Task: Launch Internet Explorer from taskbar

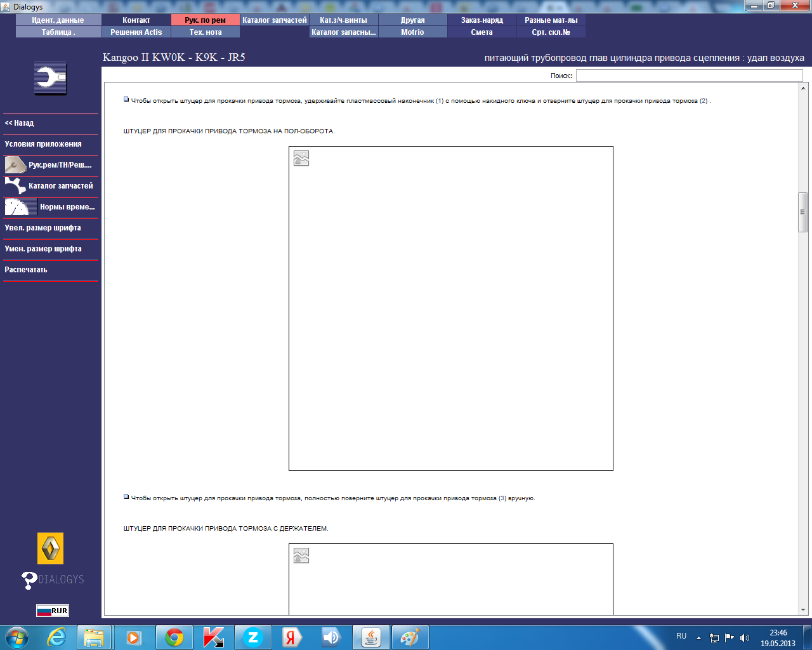Action: [57, 637]
